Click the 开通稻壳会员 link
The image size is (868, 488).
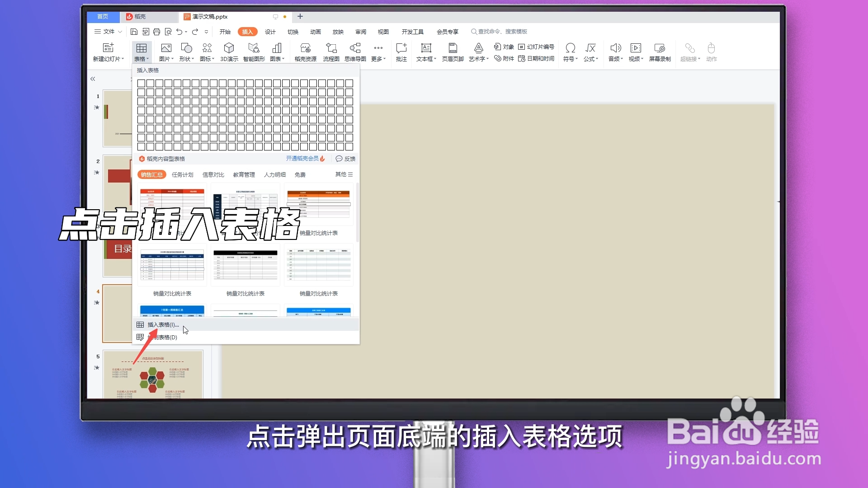[306, 159]
